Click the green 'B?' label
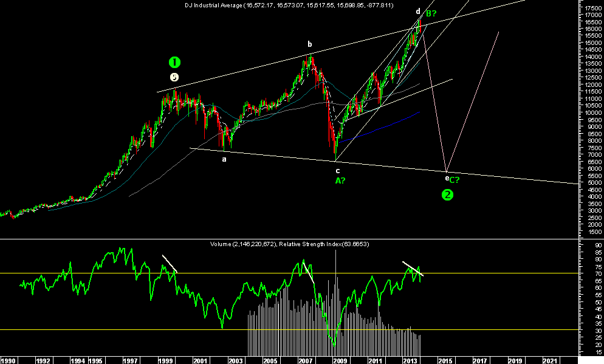Screen dimensions: 604x364 431,13
